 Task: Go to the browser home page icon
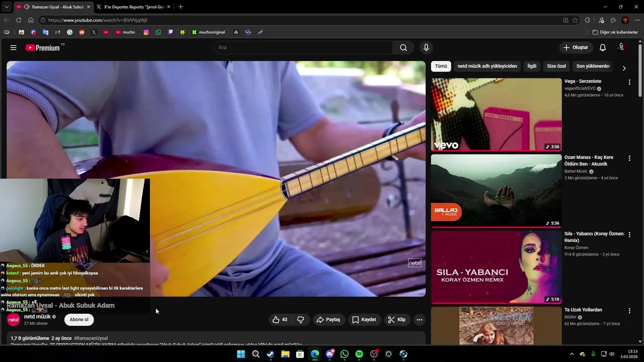31,20
